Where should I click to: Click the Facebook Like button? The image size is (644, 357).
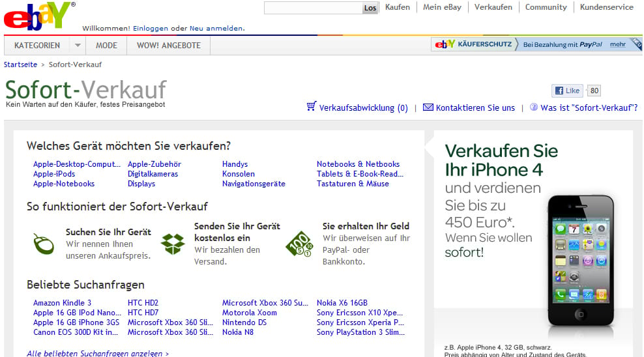[x=567, y=91]
